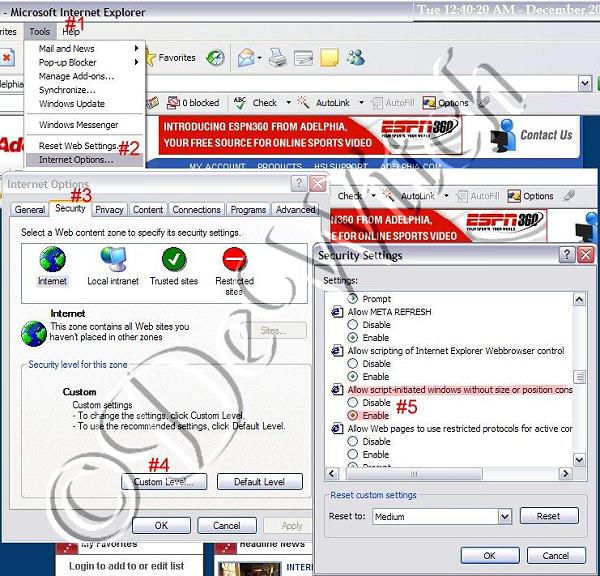600x576 pixels.
Task: Click the Default Level button
Action: click(259, 482)
